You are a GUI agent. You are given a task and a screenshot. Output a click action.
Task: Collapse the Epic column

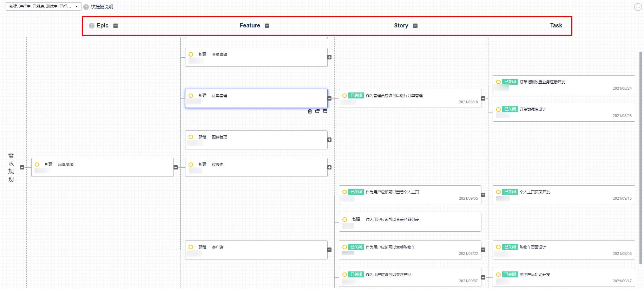click(x=116, y=26)
